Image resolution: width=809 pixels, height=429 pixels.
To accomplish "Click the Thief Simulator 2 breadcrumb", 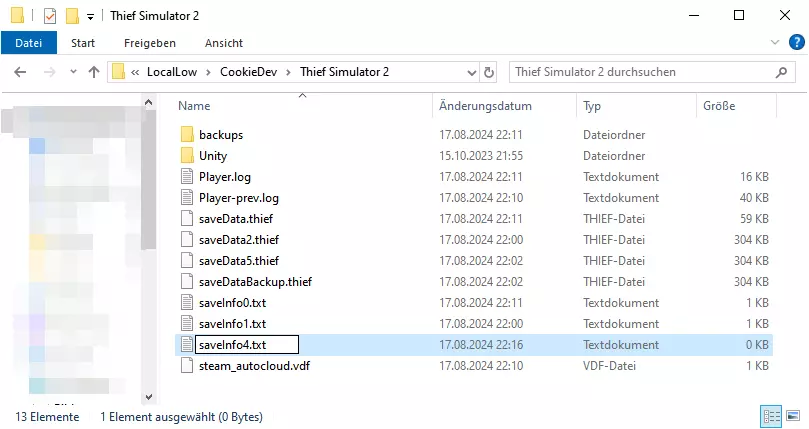I will coord(345,72).
